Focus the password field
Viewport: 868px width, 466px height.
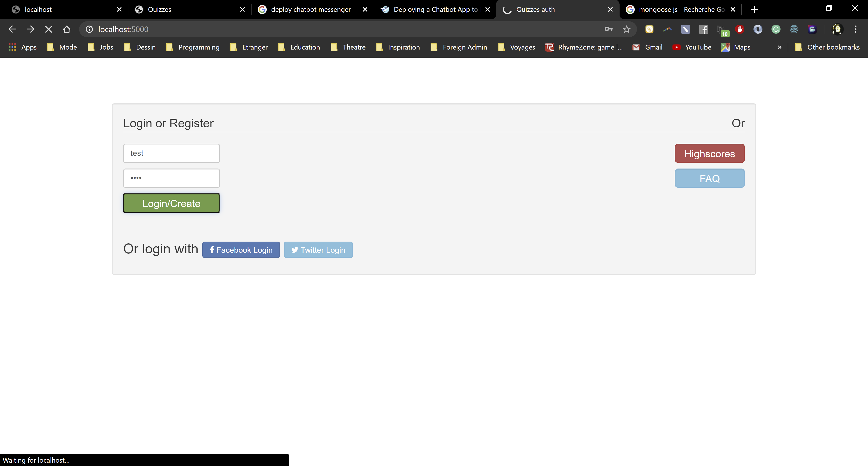172,178
